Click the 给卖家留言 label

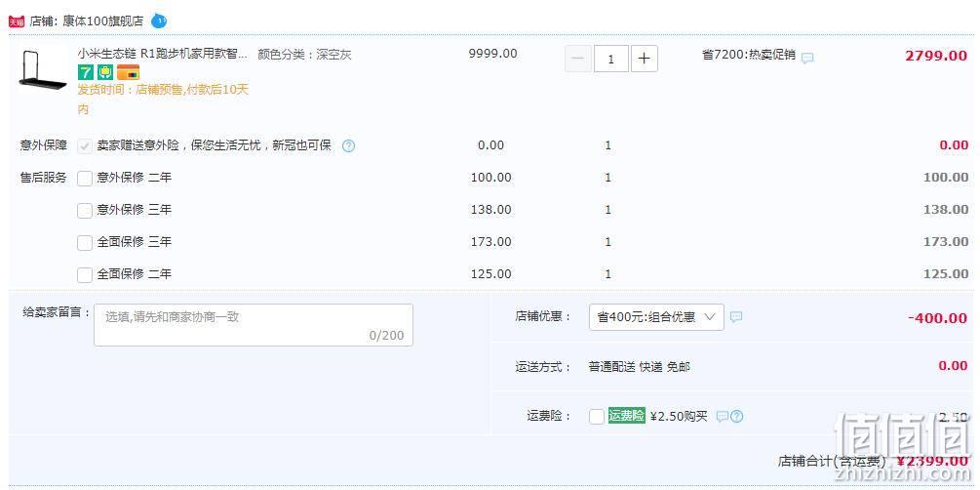pyautogui.click(x=57, y=312)
